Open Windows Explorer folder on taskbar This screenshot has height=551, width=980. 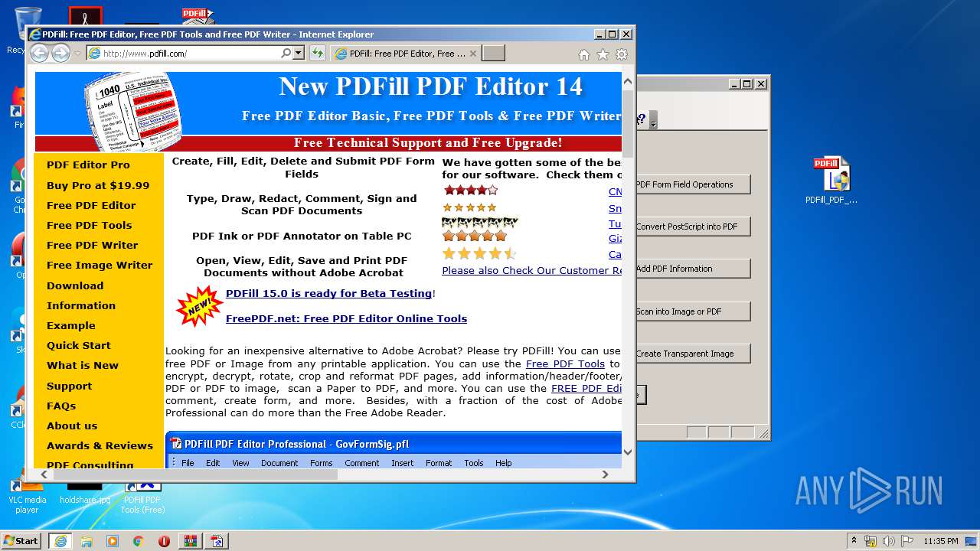pyautogui.click(x=87, y=541)
